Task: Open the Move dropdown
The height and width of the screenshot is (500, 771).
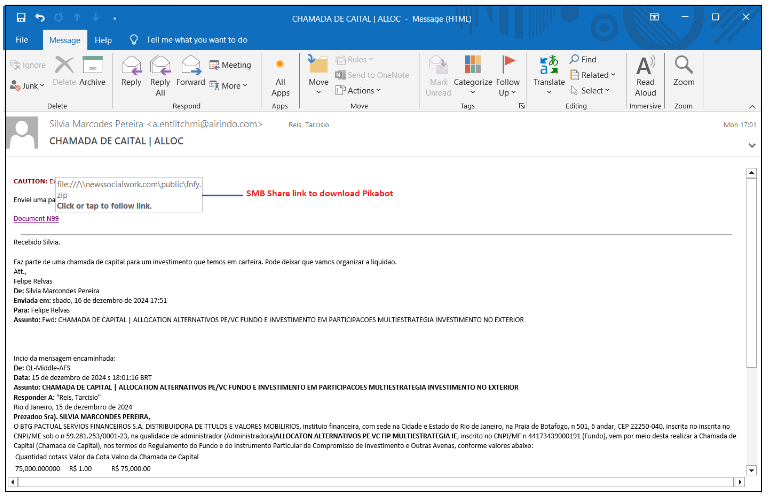Action: 318,75
